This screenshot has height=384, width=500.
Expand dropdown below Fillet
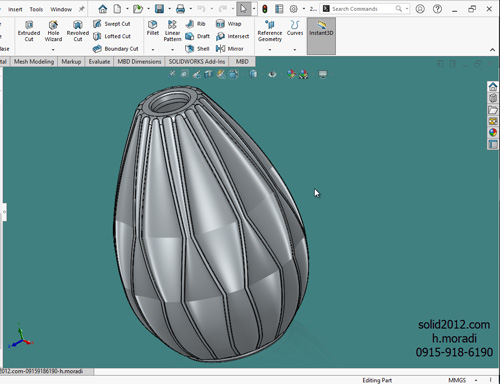(153, 50)
